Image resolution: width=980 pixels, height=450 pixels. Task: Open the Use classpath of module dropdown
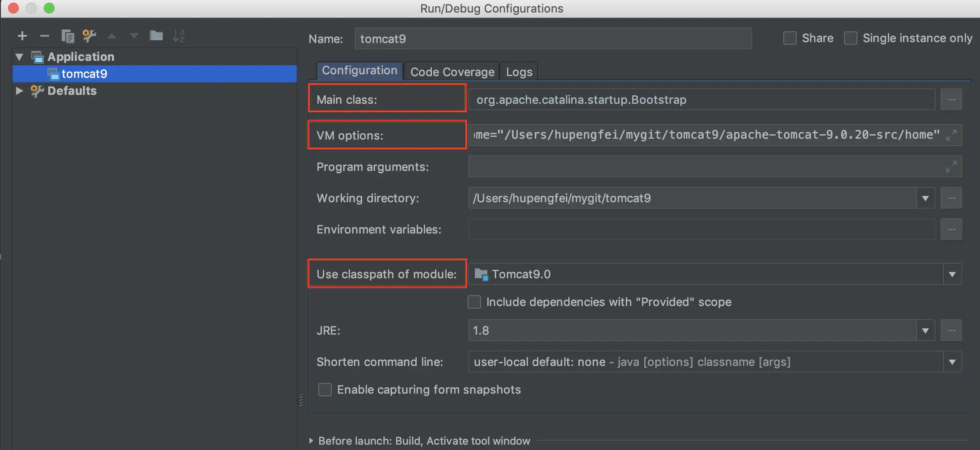click(x=952, y=274)
